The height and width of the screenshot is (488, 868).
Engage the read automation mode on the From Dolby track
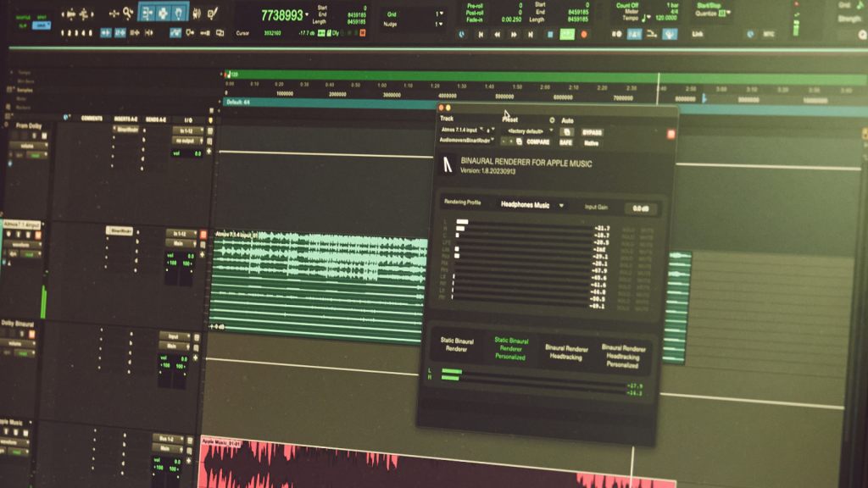(36, 155)
